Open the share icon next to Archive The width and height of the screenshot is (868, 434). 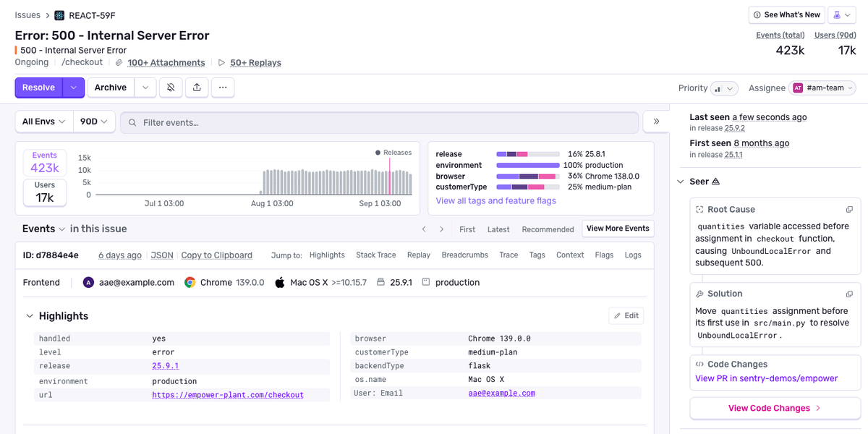coord(197,88)
